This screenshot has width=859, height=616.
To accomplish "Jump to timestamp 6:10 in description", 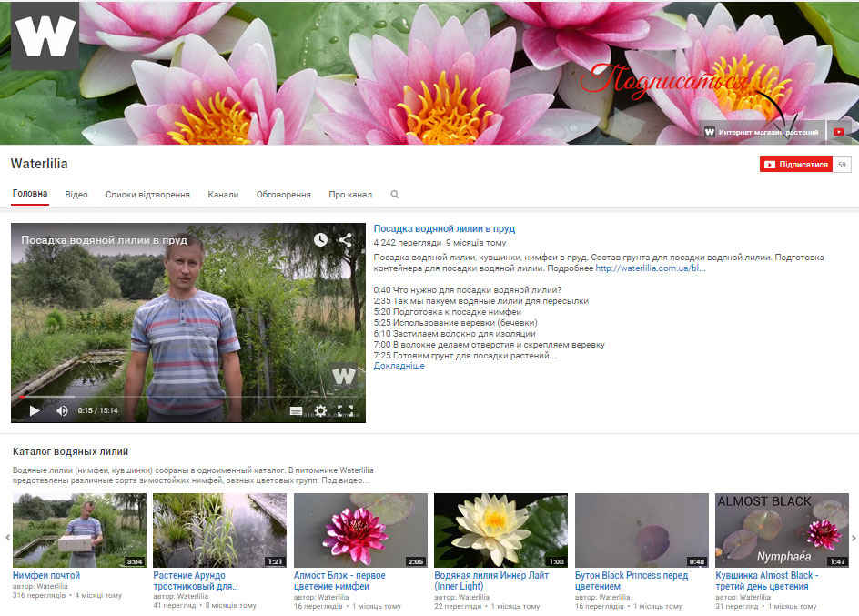I will coord(382,334).
